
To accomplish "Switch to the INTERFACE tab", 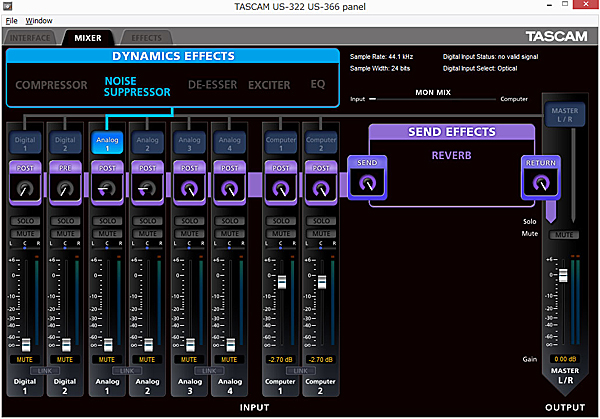I will pyautogui.click(x=29, y=38).
